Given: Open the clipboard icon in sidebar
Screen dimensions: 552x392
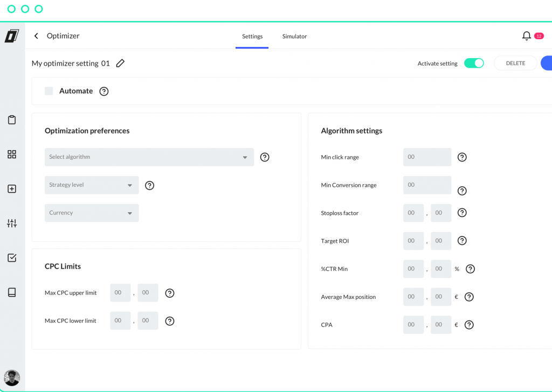Looking at the screenshot, I should pyautogui.click(x=12, y=120).
